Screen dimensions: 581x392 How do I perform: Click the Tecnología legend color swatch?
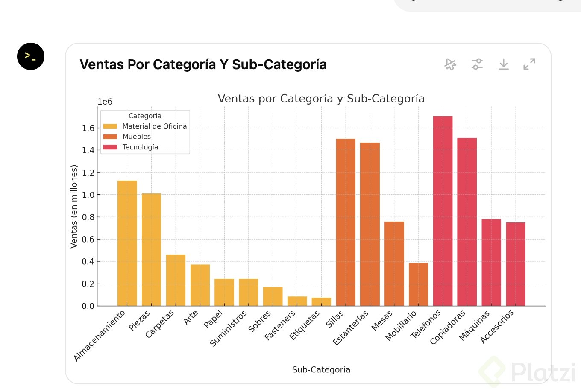pyautogui.click(x=110, y=147)
